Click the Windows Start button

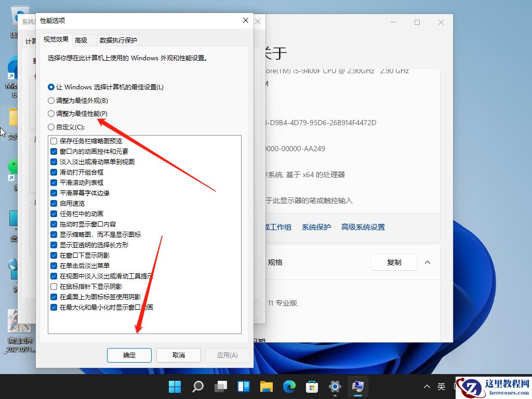[x=175, y=387]
